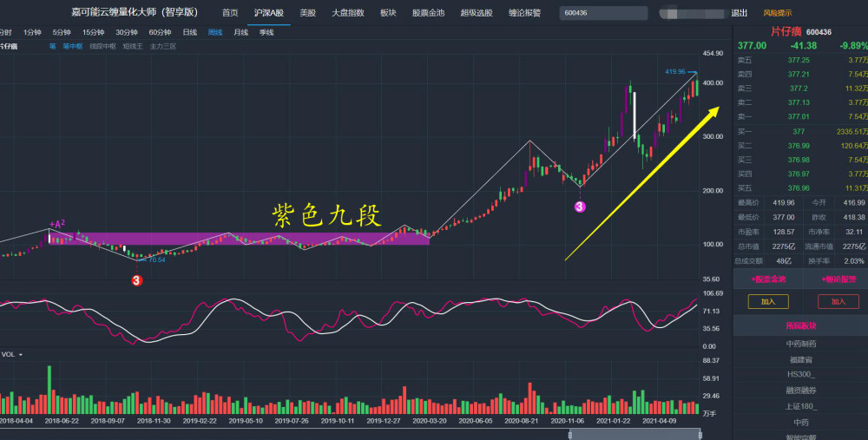Switch chart to the 15分钟 period

(93, 32)
